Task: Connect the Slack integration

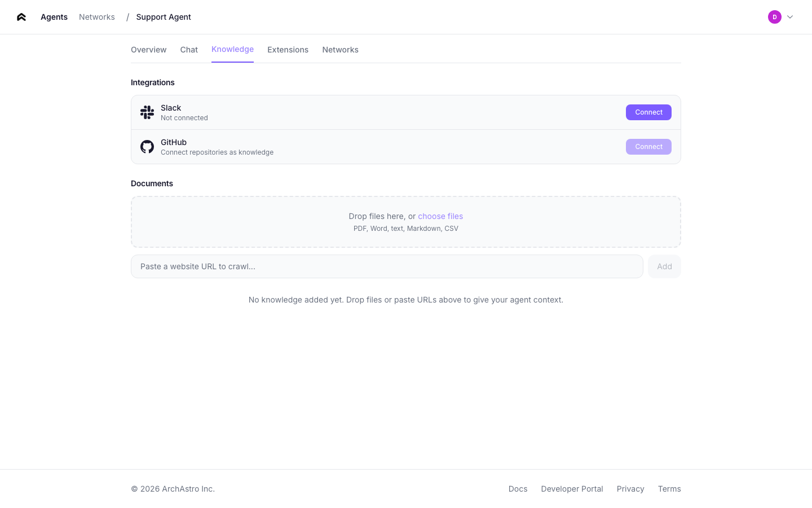Action: coord(648,112)
